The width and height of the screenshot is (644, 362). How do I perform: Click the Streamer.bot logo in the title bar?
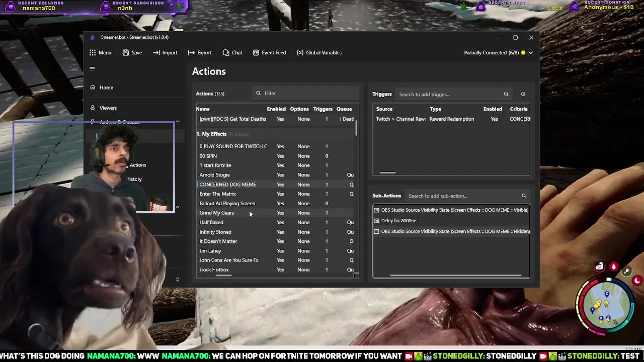[92, 37]
